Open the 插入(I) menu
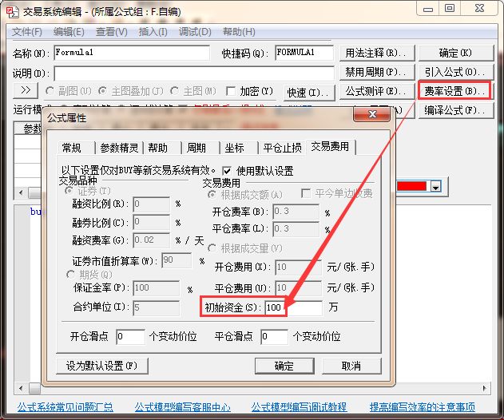504x420 pixels. click(x=153, y=32)
